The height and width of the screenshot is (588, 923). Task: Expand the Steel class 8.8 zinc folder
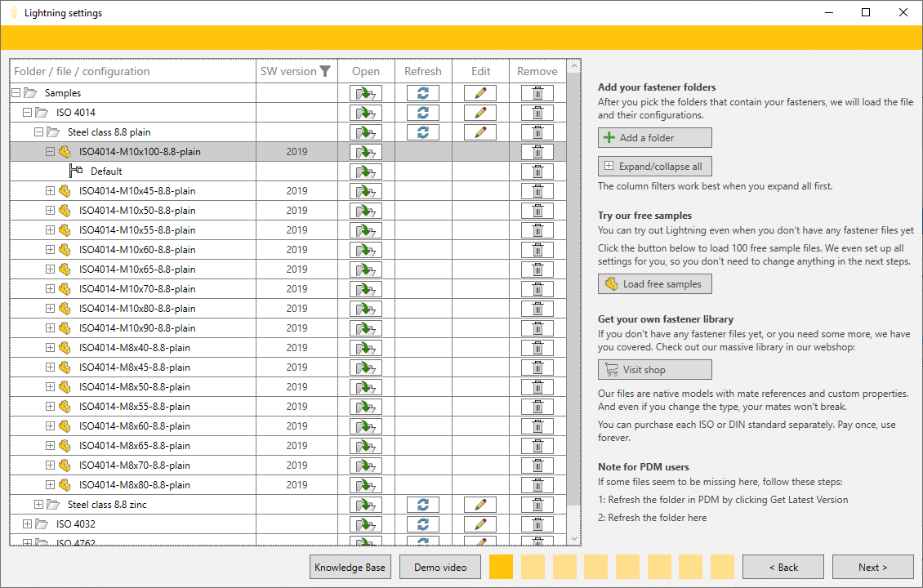[38, 504]
